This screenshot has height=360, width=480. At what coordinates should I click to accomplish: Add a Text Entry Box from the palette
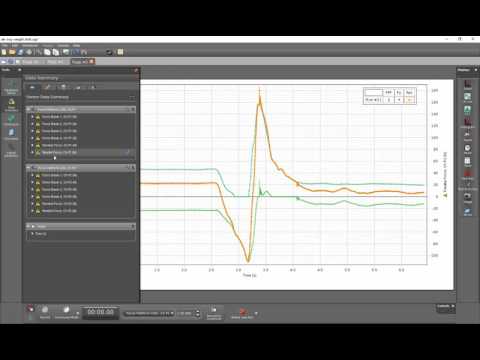click(x=468, y=186)
